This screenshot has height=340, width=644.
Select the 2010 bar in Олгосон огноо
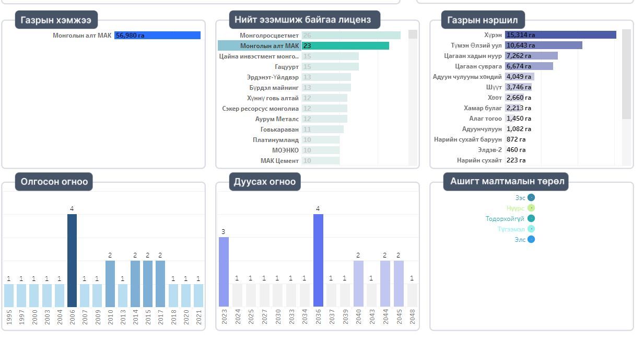click(110, 284)
